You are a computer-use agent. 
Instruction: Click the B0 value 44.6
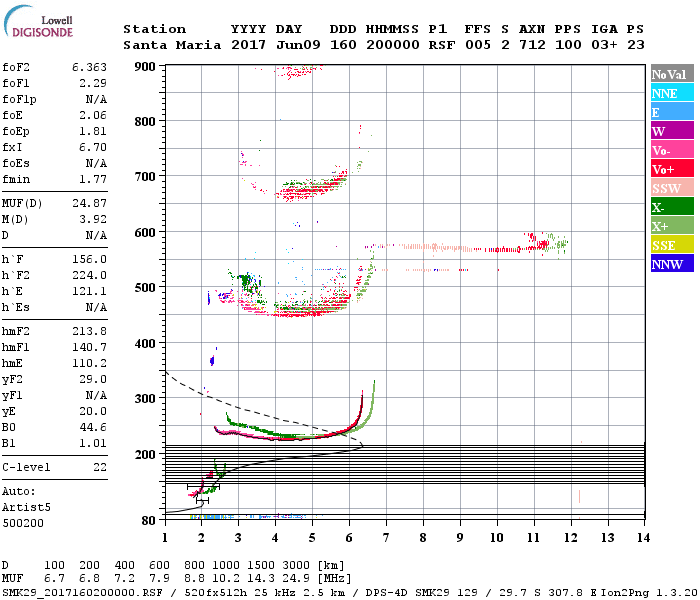pyautogui.click(x=93, y=428)
